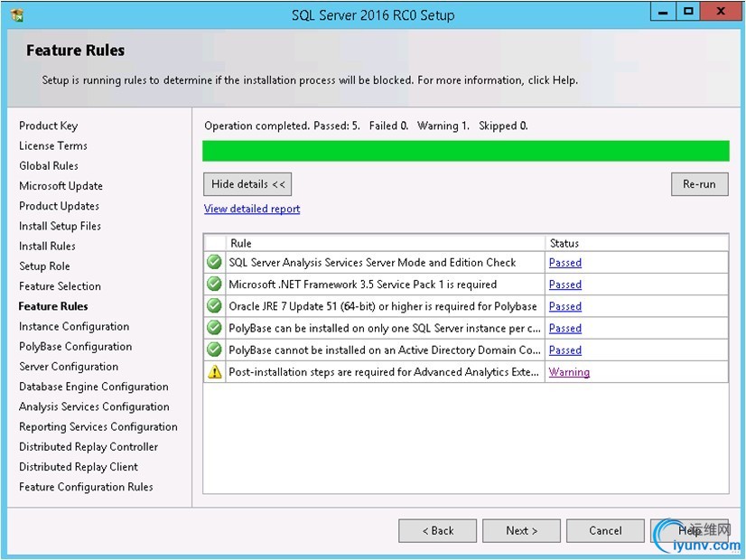Image resolution: width=746 pixels, height=560 pixels.
Task: Click 'Post-installation steps are required' rule text
Action: click(x=384, y=372)
